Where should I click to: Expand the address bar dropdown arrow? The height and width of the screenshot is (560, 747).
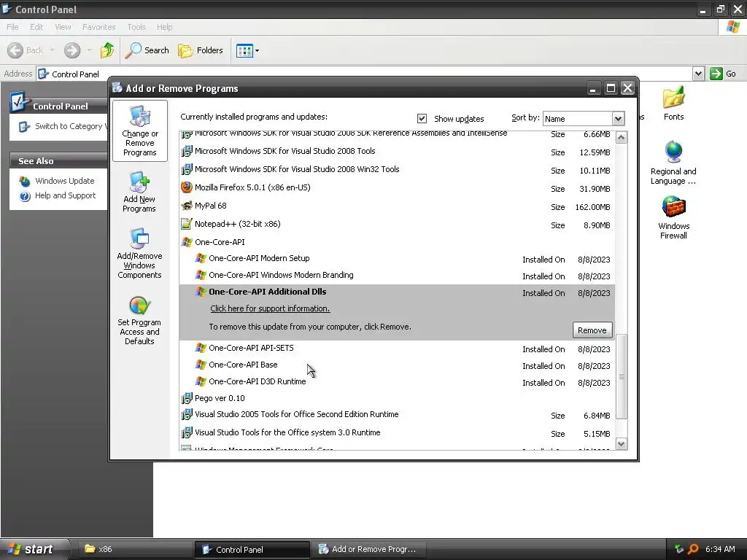[x=698, y=74]
